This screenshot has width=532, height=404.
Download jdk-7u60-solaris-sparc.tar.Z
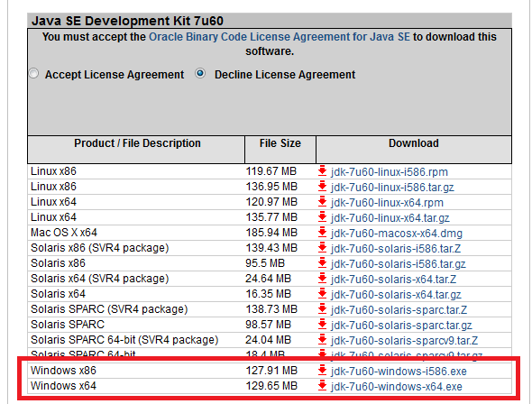399,309
